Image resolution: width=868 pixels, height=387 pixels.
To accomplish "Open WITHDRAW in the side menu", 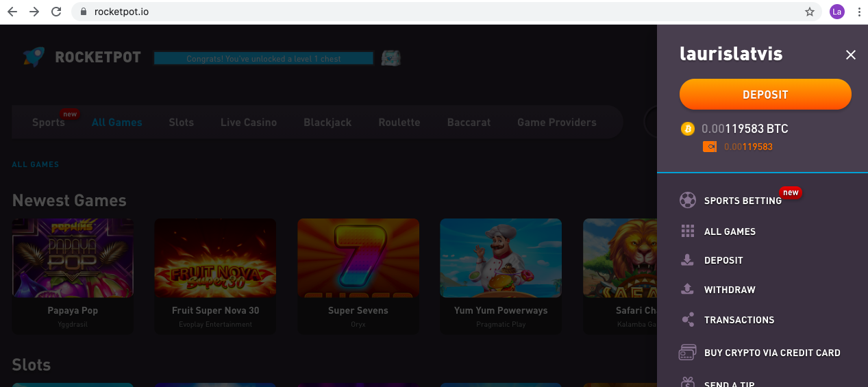I will [x=730, y=290].
